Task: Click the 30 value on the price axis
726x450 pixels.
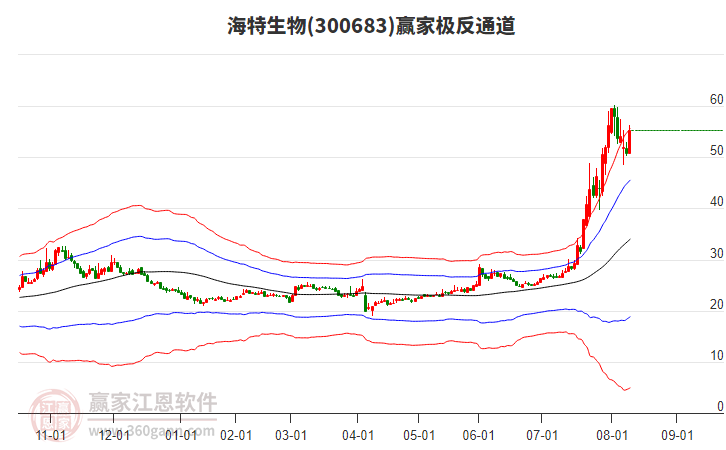Action: coord(717,253)
